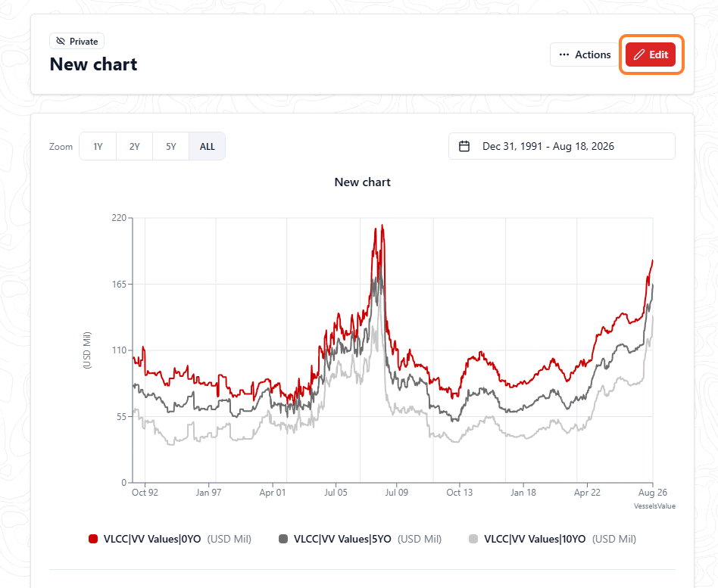Click the "Jan 97" x-axis label

point(208,493)
